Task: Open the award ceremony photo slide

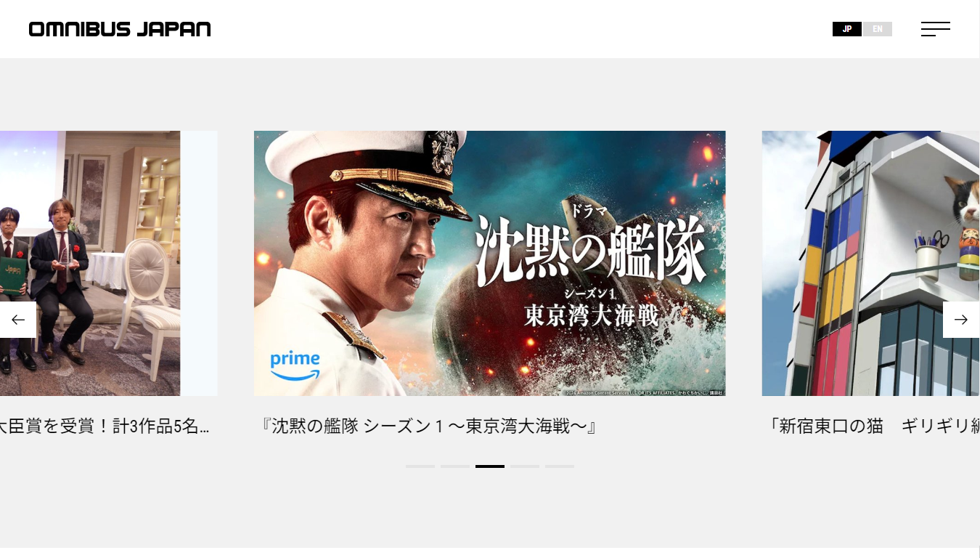Action: (109, 263)
